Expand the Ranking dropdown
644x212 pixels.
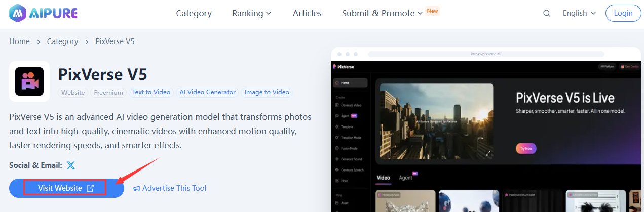coord(252,13)
